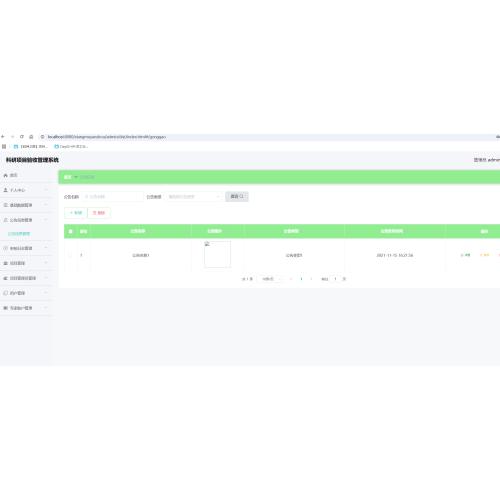
Task: Click the orange edit action in row 1
Action: click(x=485, y=255)
